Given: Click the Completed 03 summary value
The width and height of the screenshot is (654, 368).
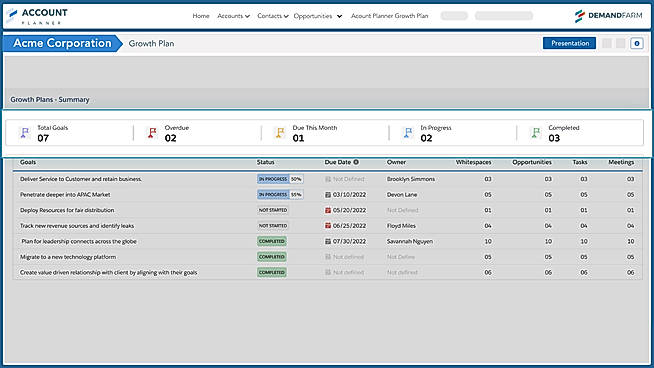Looking at the screenshot, I should pos(554,138).
